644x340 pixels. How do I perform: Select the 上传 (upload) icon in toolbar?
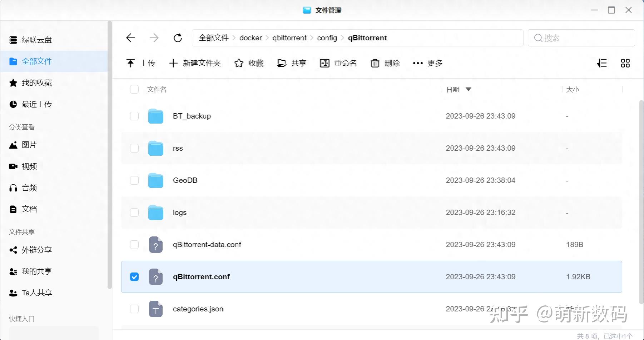click(131, 63)
